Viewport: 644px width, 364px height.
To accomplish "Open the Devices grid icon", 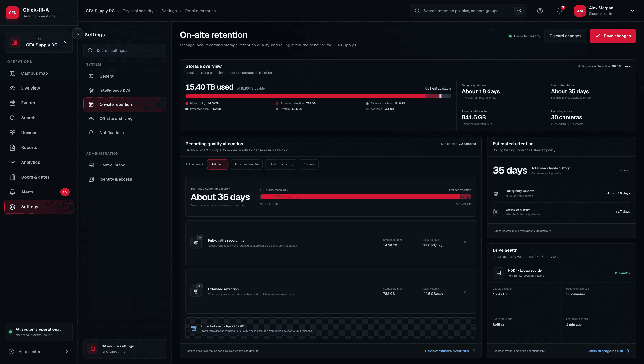I will click(12, 133).
